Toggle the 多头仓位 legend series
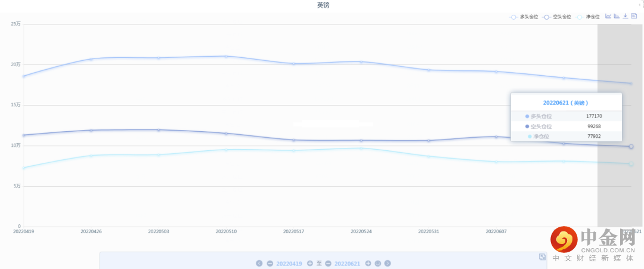This screenshot has width=644, height=269. click(x=524, y=17)
